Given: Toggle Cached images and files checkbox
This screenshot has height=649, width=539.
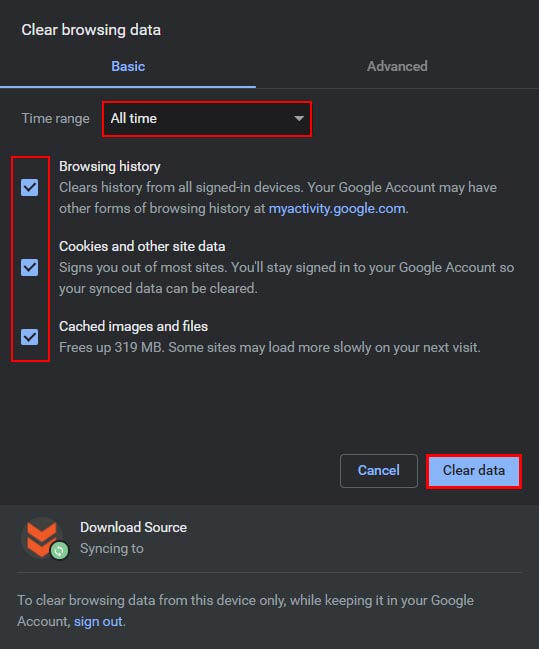Looking at the screenshot, I should 30,337.
